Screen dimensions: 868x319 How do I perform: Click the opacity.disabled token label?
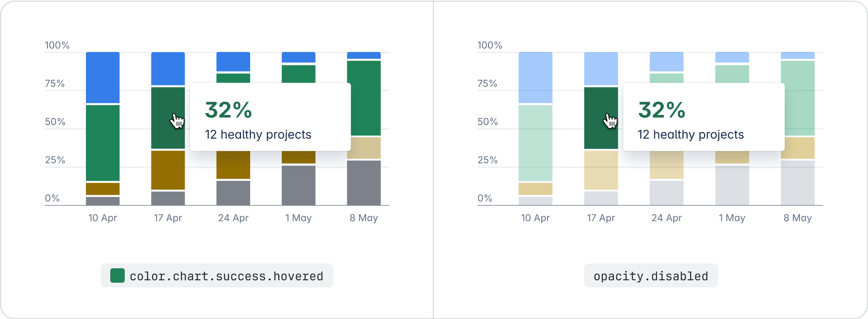(651, 276)
